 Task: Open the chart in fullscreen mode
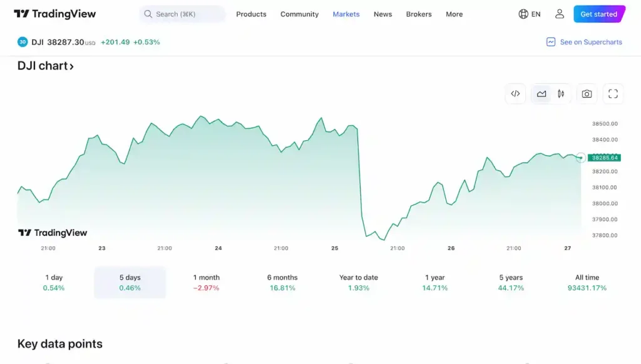coord(613,94)
